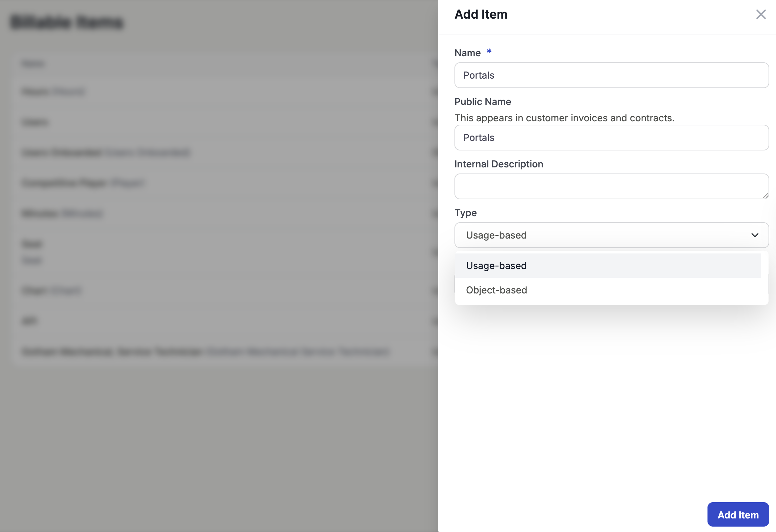Click the invoices and contracts helper text
Image resolution: width=776 pixels, height=532 pixels.
564,118
